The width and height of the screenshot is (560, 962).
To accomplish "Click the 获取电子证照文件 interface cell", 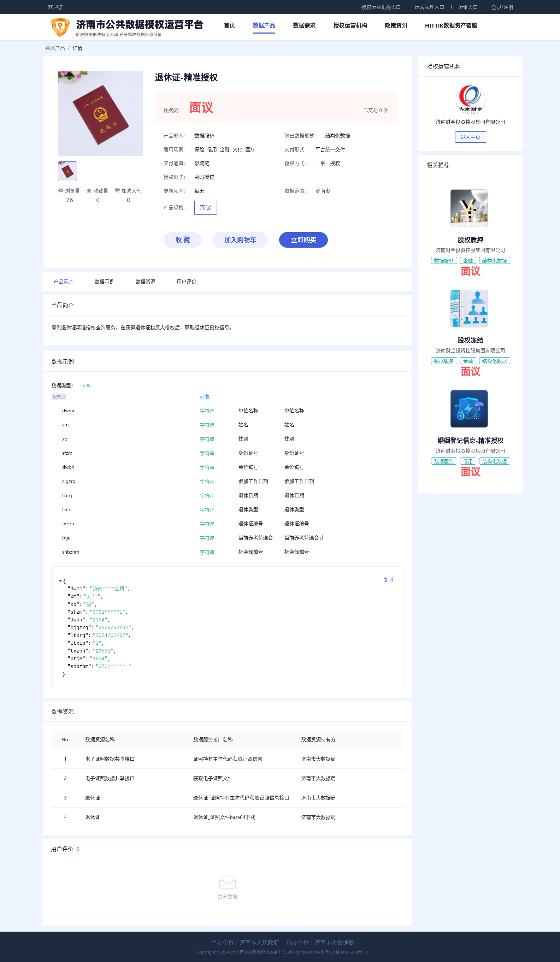I will click(213, 778).
